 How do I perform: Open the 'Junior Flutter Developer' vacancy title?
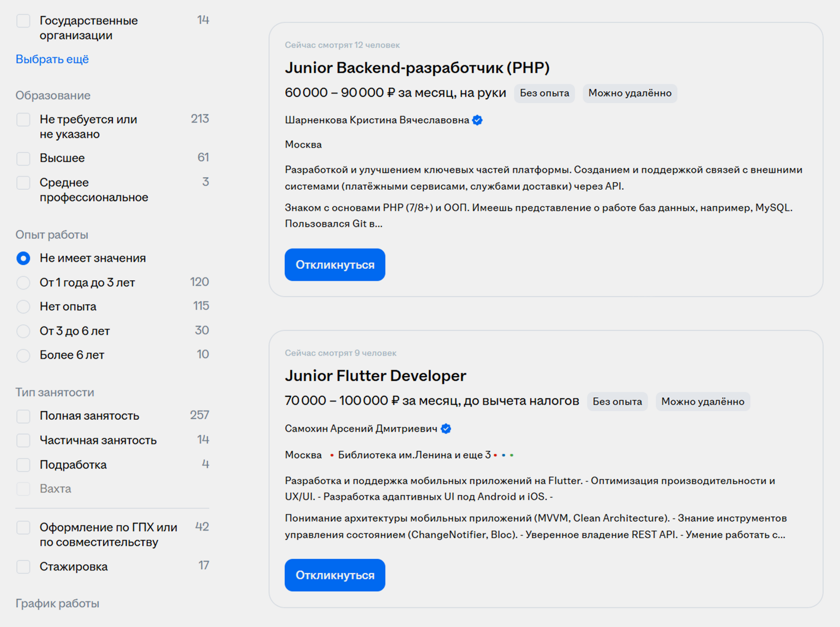pyautogui.click(x=375, y=376)
